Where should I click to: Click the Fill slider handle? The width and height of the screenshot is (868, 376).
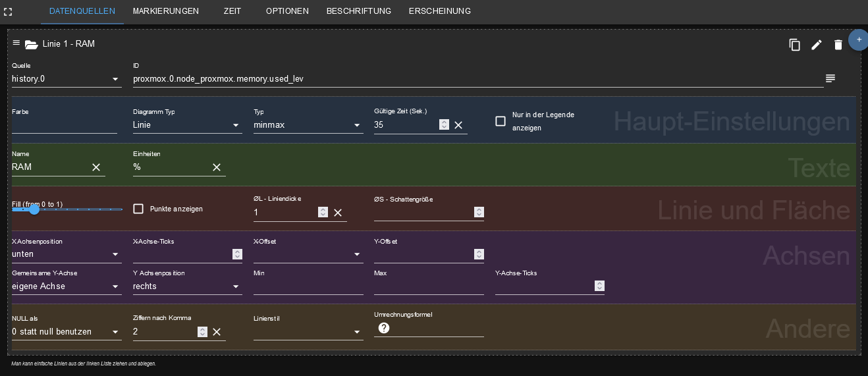[x=34, y=209]
